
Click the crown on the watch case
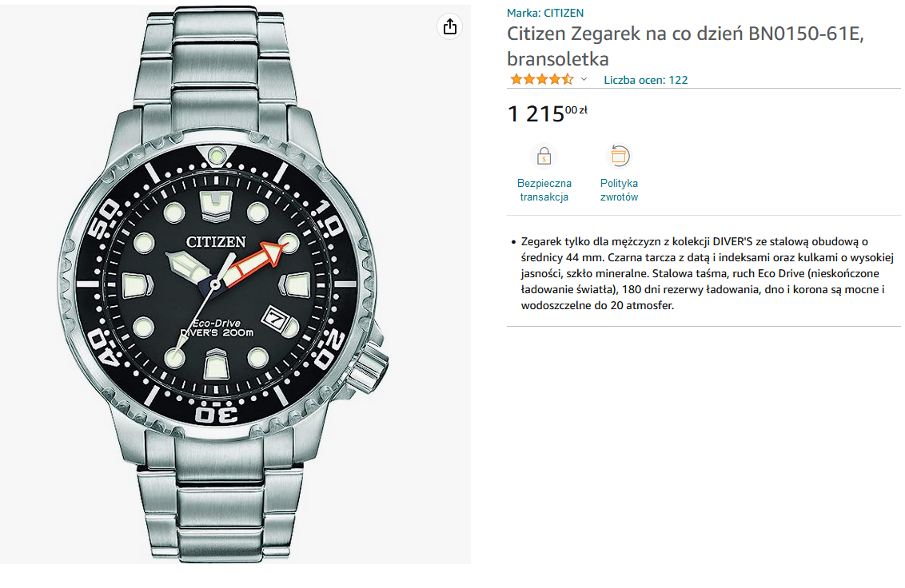coord(372,364)
